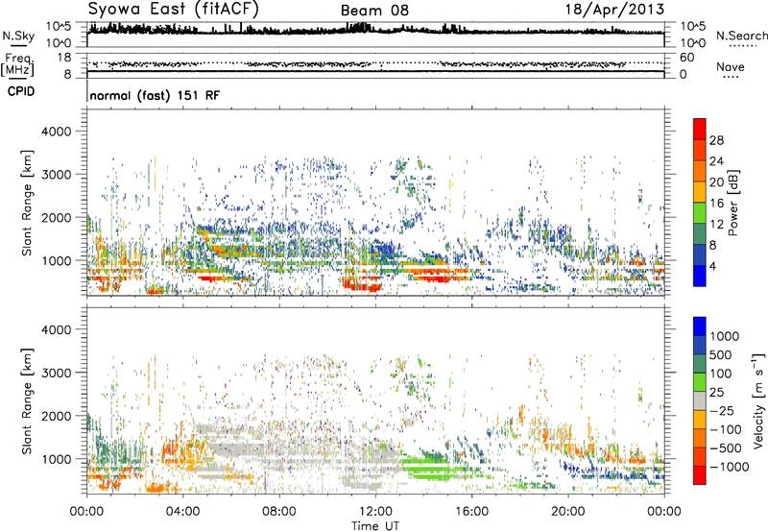
Task: Click the 'Beam 08' label
Action: coord(374,11)
